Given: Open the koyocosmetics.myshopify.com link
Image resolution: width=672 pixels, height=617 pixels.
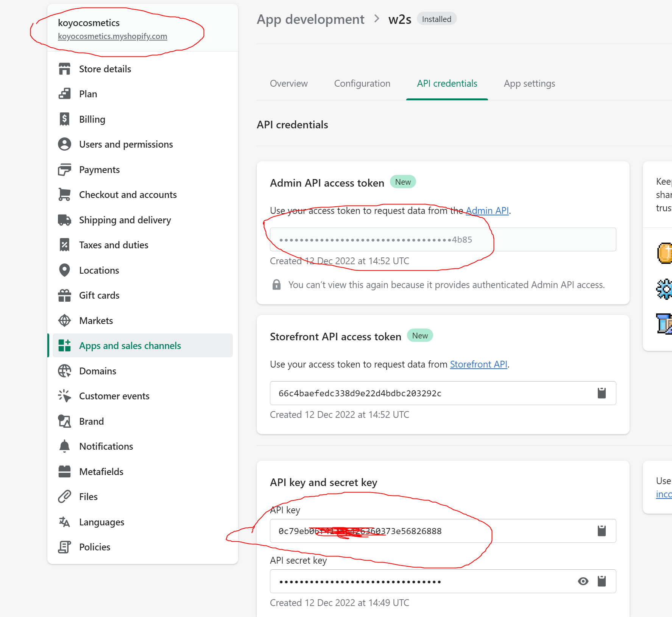Looking at the screenshot, I should (112, 36).
